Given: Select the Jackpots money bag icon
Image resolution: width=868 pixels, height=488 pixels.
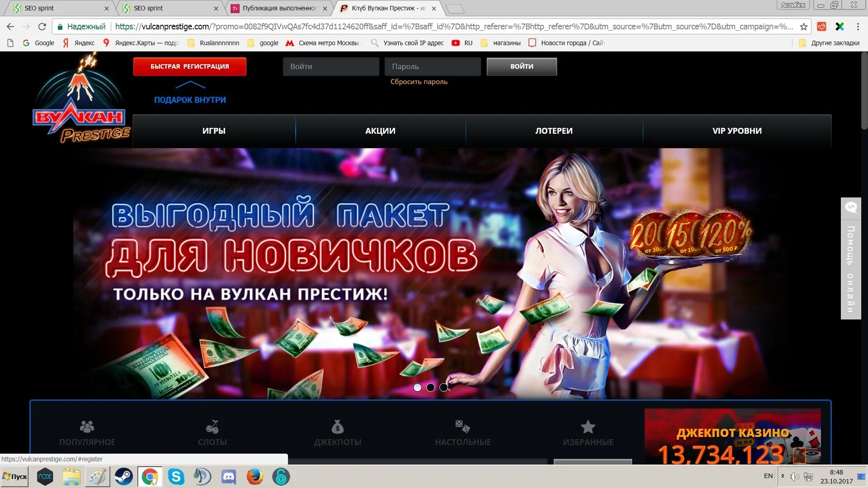Looking at the screenshot, I should click(x=337, y=427).
